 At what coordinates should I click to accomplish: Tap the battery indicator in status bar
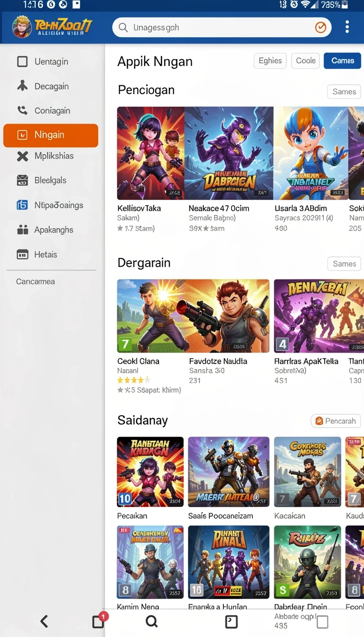point(345,5)
